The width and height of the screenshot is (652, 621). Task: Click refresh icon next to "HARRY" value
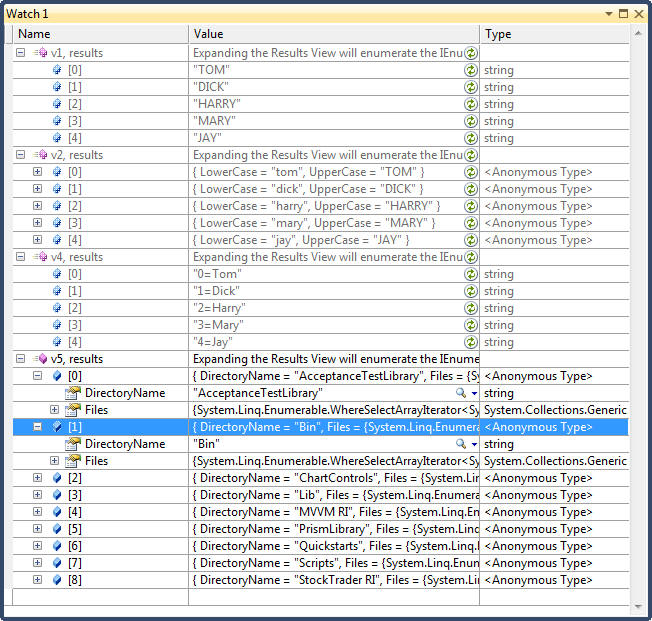[x=470, y=105]
